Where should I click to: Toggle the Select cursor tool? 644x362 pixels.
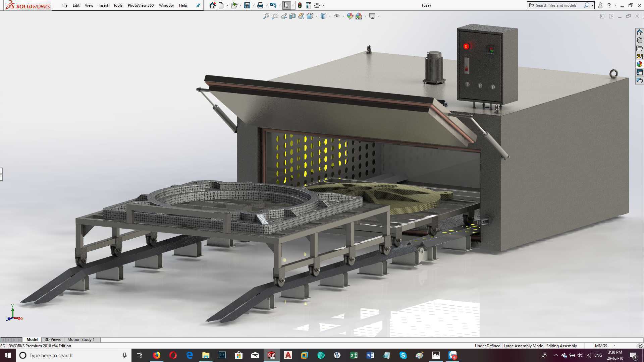click(286, 5)
